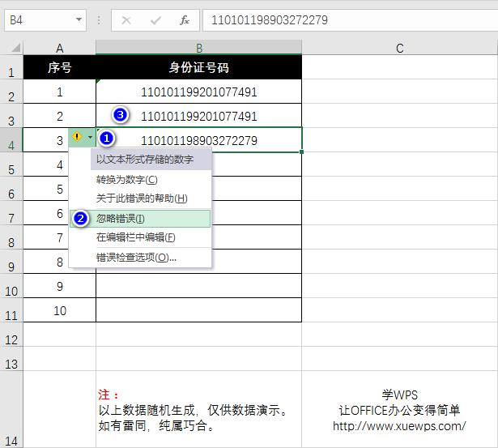Click cell A11 containing 10
This screenshot has width=498, height=448.
59,310
